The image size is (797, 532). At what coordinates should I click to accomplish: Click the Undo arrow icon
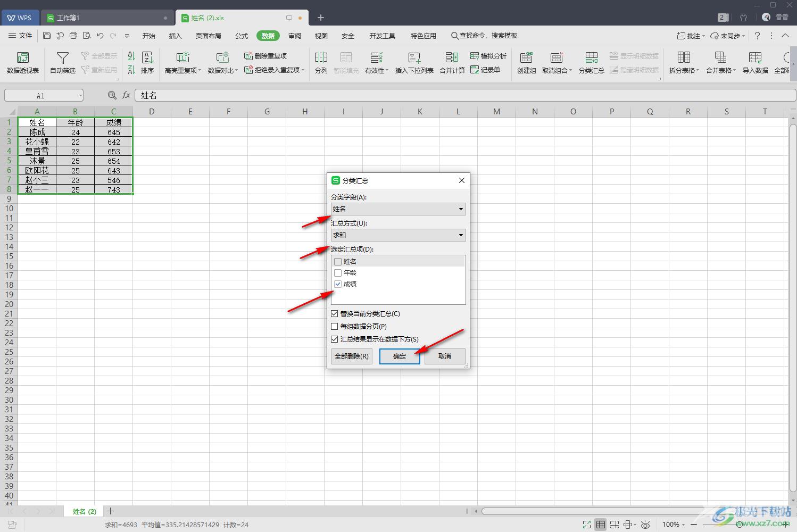click(x=100, y=36)
